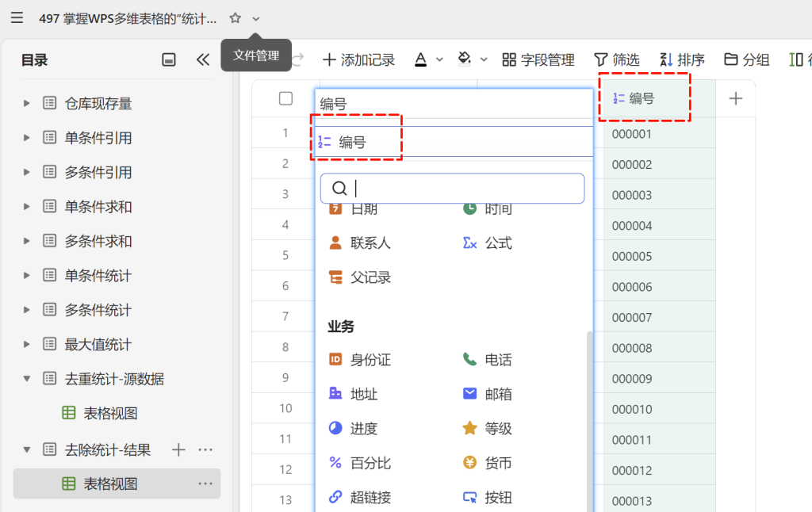Expand the 多条件求和 tree item
Viewport: 812px width, 512px height.
tap(26, 241)
